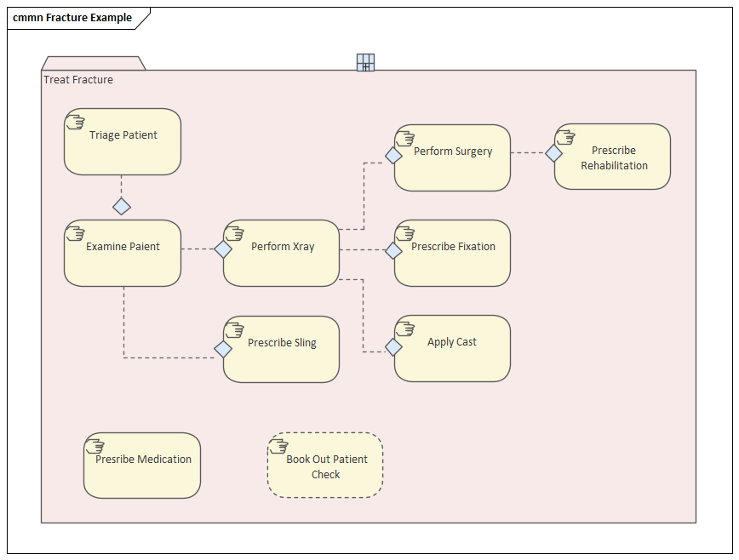
Task: Click the hand icon on Examine Paient task
Action: (73, 235)
